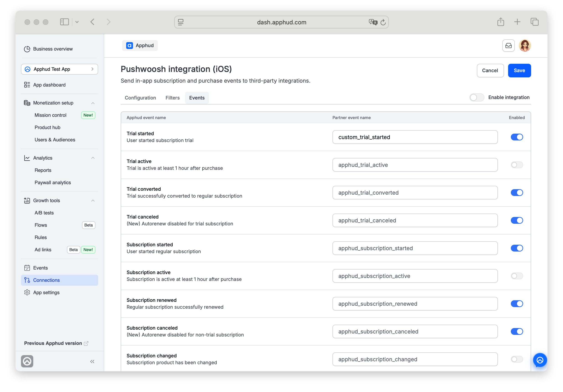The width and height of the screenshot is (563, 392).
Task: Click the App settings gear icon
Action: coord(27,292)
